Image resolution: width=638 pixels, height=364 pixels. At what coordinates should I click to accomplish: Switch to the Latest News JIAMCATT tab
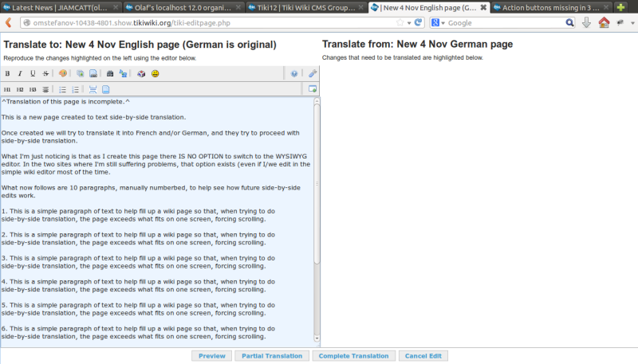coord(61,7)
